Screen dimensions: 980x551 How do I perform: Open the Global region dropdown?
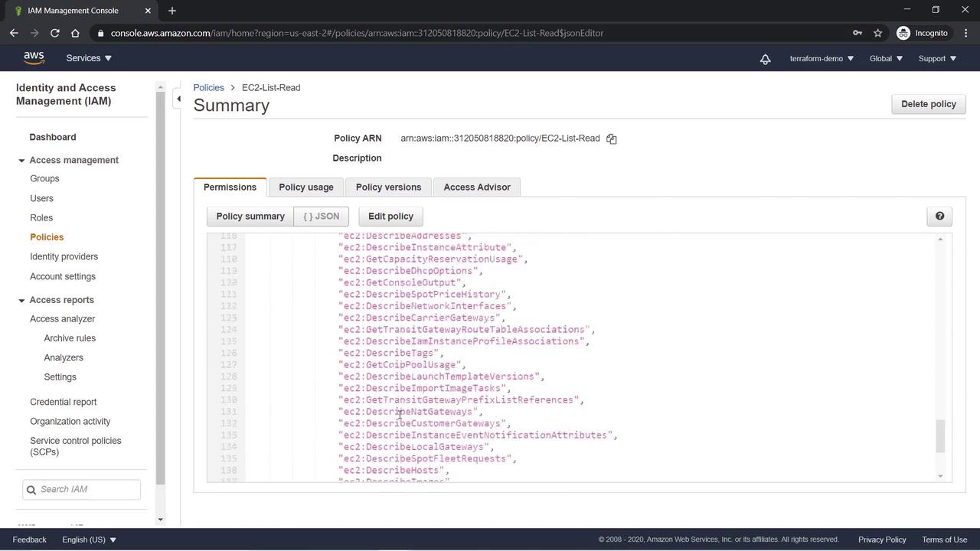[x=885, y=58]
